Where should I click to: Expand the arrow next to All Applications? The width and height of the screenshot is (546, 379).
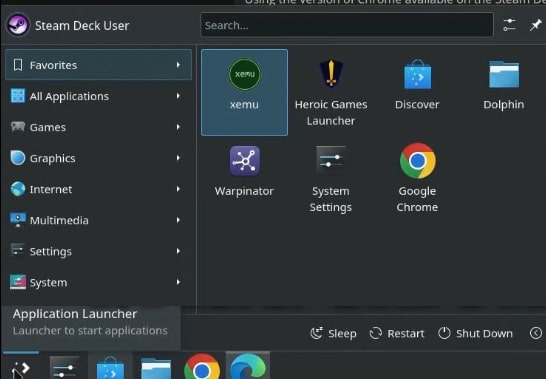point(178,96)
